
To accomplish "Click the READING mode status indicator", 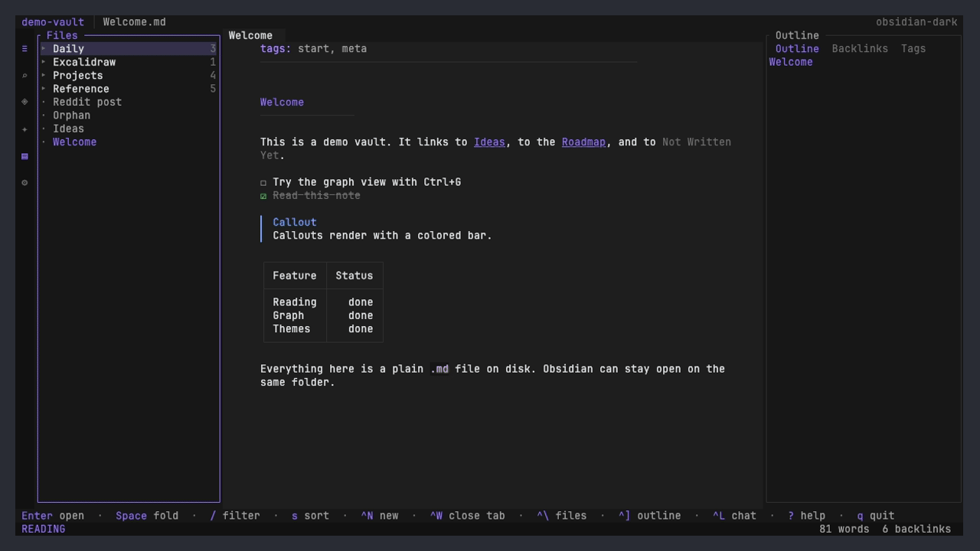I will 44,529.
